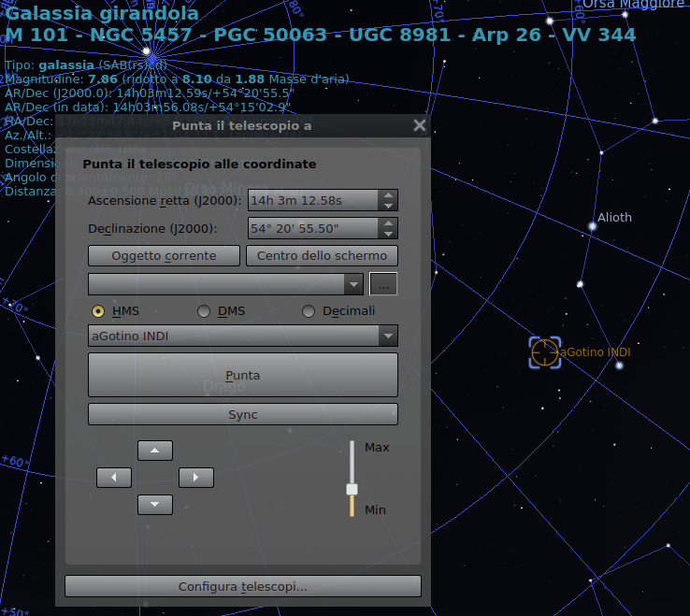Select the HMS coordinate format

point(98,311)
